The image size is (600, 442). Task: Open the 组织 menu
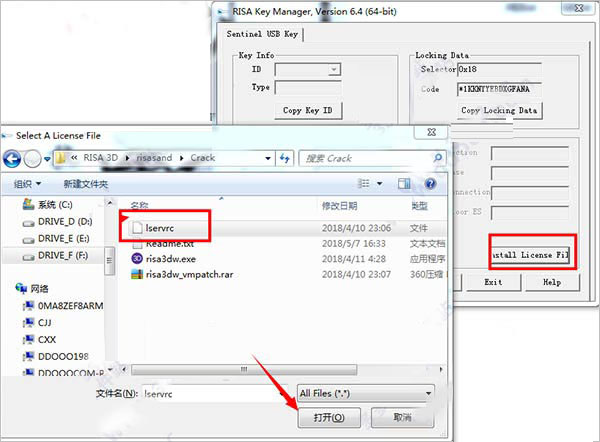pos(27,184)
